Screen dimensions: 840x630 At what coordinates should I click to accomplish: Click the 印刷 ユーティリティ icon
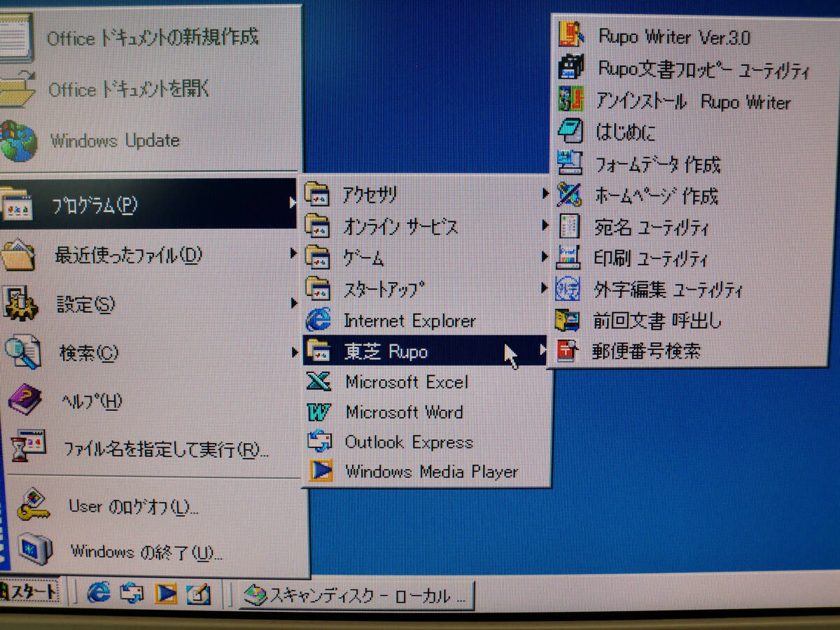click(568, 258)
